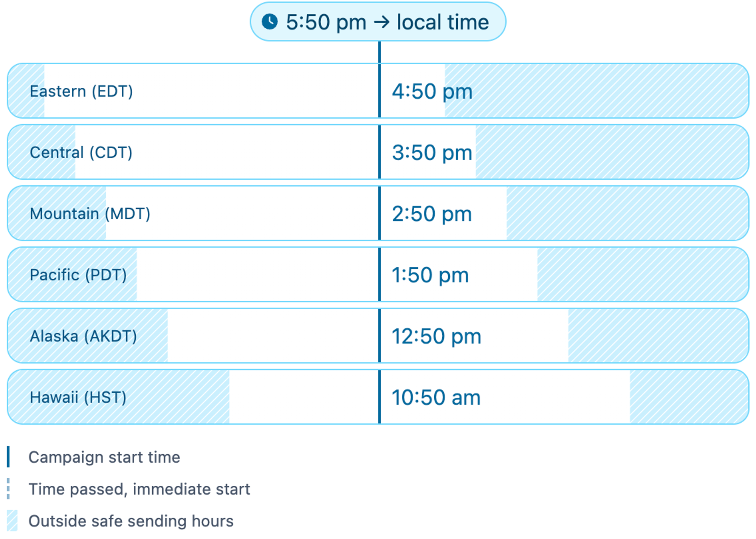Click the Campaign start time legend text
Screen dimensions: 756x539
point(104,457)
